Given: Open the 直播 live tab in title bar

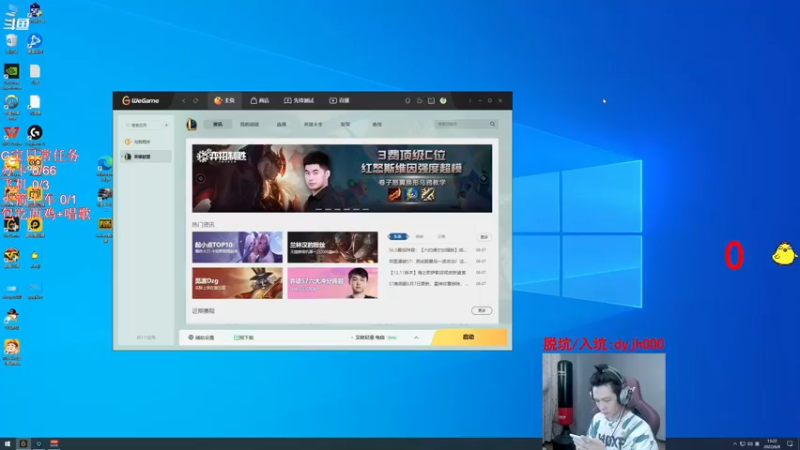Looking at the screenshot, I should (339, 101).
